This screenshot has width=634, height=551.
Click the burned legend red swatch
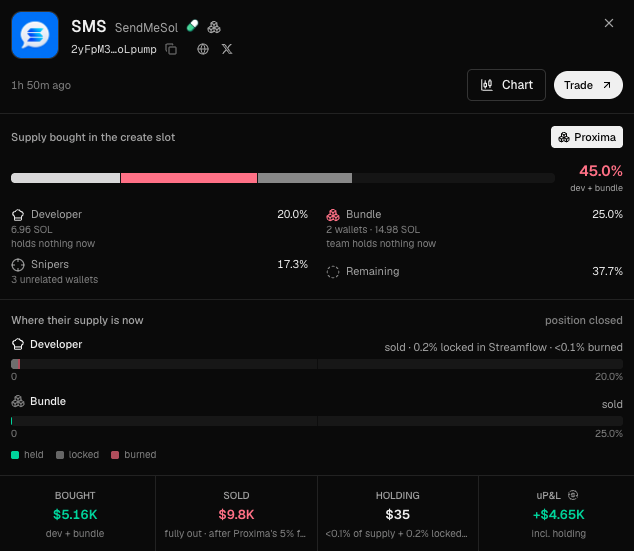coord(115,455)
